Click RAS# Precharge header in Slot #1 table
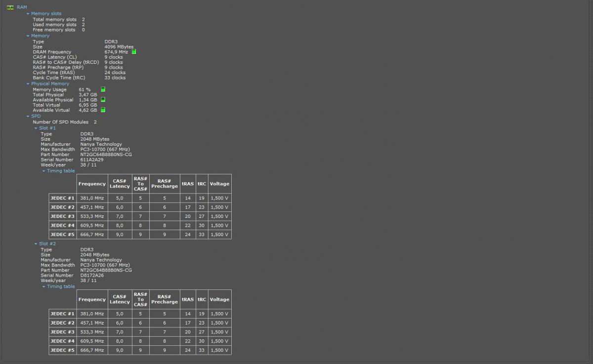 165,184
